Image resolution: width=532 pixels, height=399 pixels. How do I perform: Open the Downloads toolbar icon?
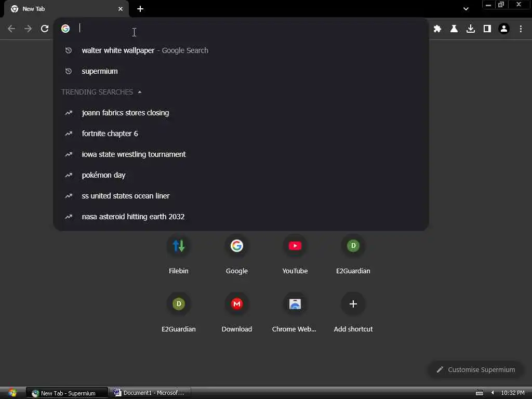tap(471, 29)
